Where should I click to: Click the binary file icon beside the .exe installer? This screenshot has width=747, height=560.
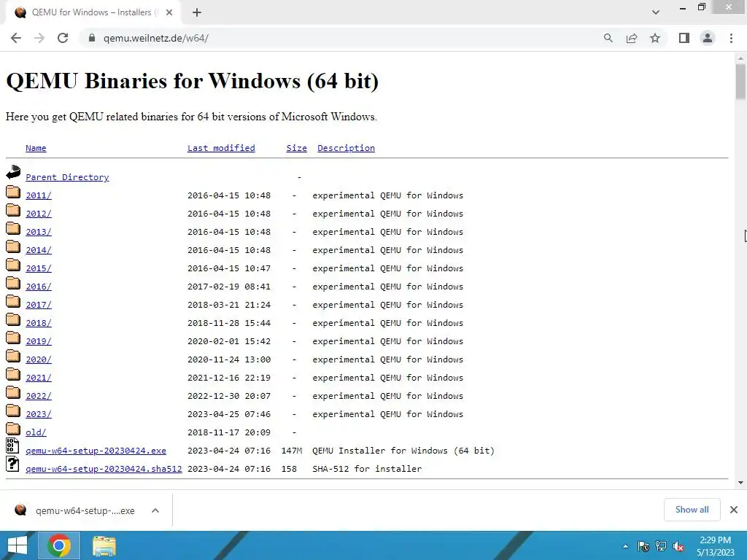(12, 446)
